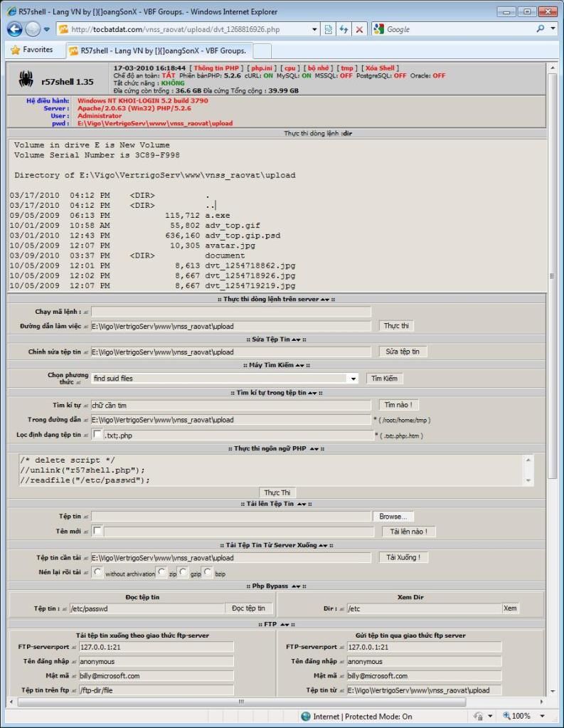
Task: Open the 'find suid files' dropdown
Action: click(x=353, y=379)
